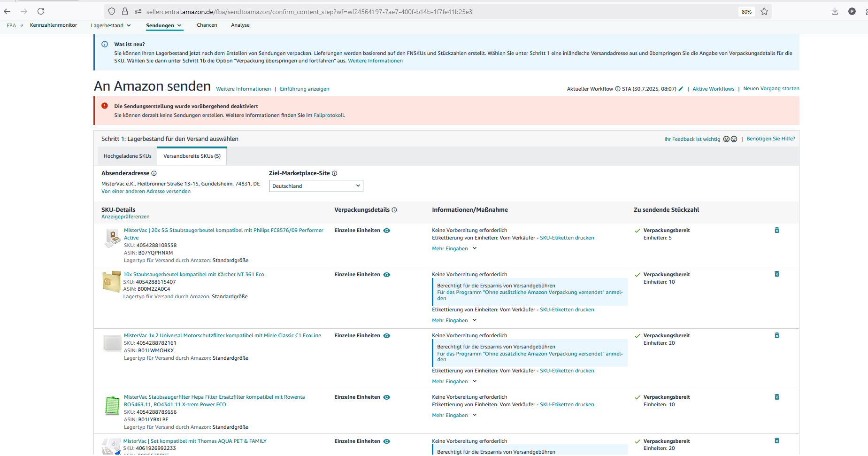
Task: Expand the Lagerbestand menu
Action: tap(111, 25)
